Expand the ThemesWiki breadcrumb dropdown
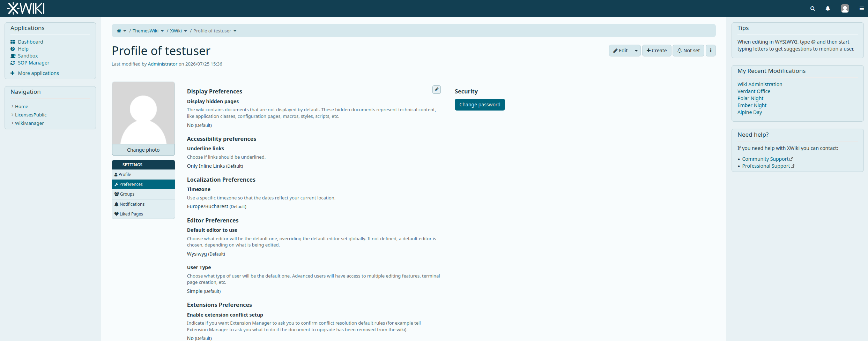 (x=162, y=31)
